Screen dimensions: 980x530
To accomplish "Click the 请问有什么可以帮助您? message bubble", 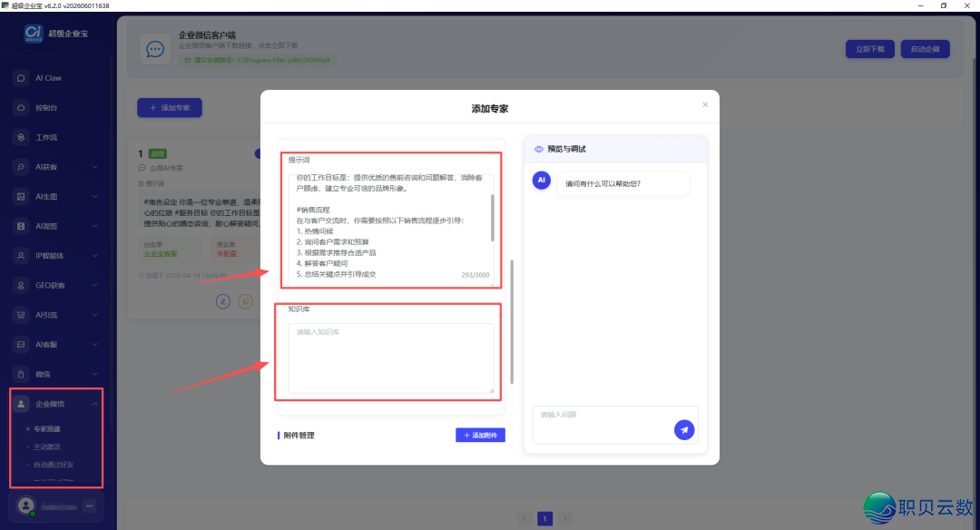I will pyautogui.click(x=622, y=183).
